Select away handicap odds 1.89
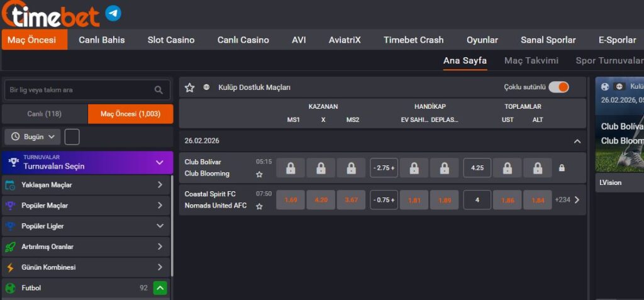 coord(445,200)
